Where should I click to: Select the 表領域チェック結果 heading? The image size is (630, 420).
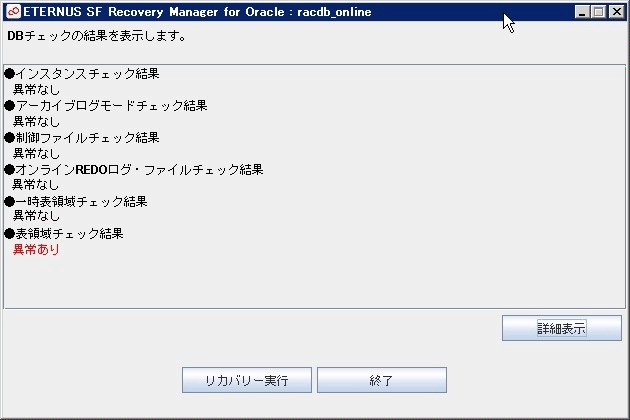(64, 234)
